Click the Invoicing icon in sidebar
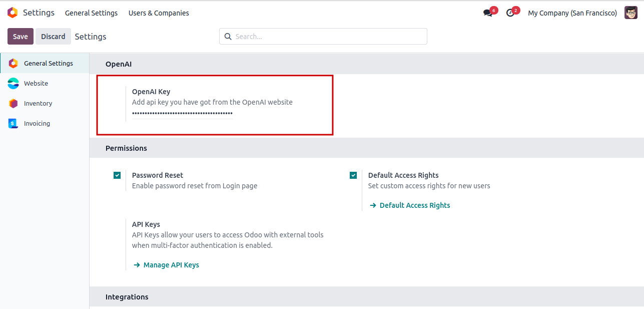This screenshot has height=309, width=644. 14,124
